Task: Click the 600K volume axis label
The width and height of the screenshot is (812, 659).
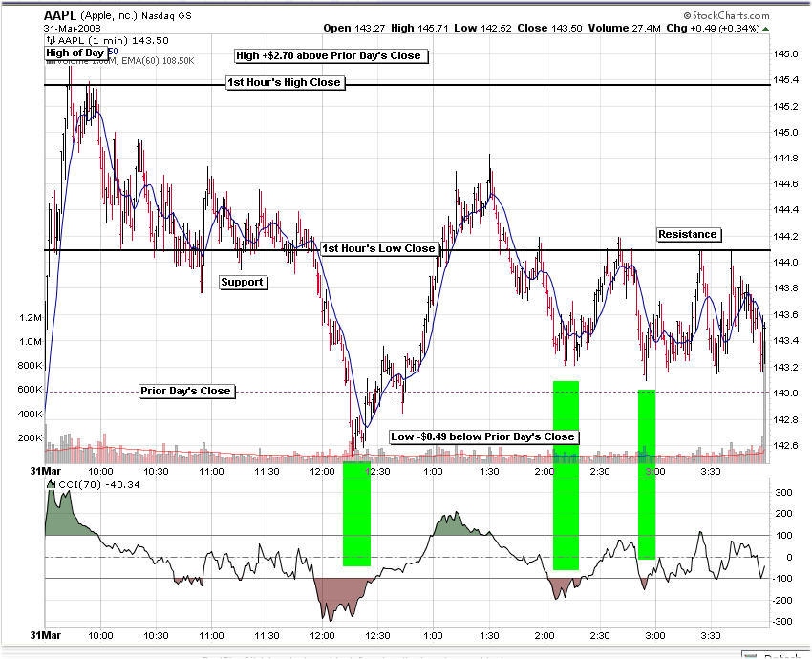Action: (x=30, y=390)
